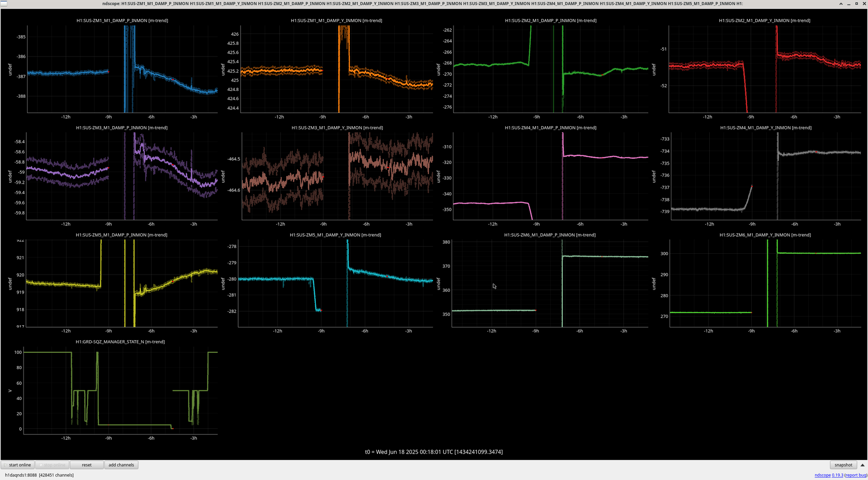Click the reset button
Screen dimensions: 868x480
point(86,465)
